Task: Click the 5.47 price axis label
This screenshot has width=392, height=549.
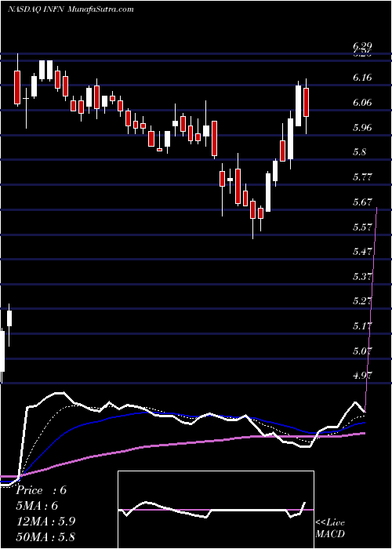Action: (362, 252)
